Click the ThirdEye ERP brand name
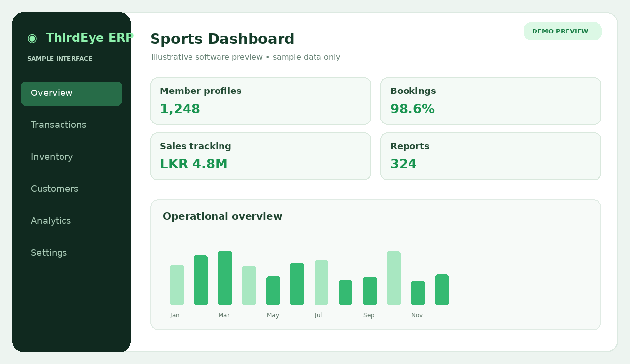Viewport: 630px width, 364px height. pyautogui.click(x=89, y=38)
